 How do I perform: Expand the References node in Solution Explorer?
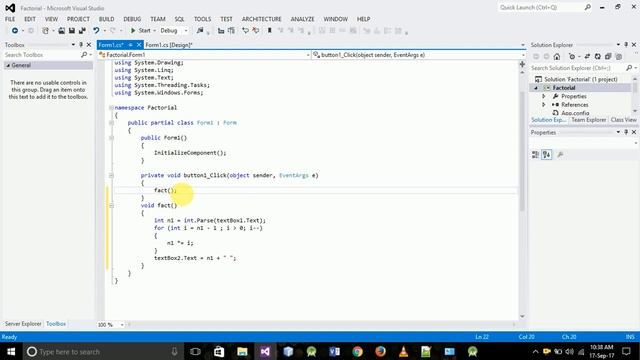544,105
